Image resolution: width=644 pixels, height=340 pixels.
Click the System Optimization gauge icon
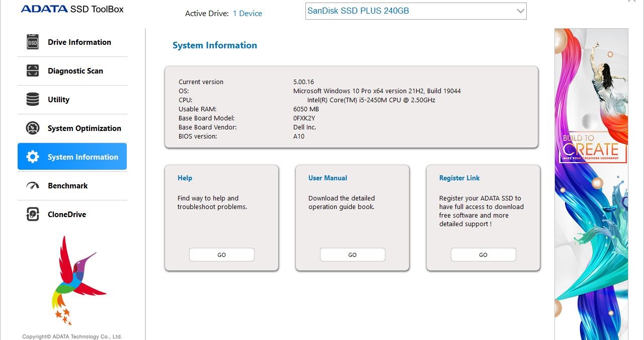tap(33, 128)
